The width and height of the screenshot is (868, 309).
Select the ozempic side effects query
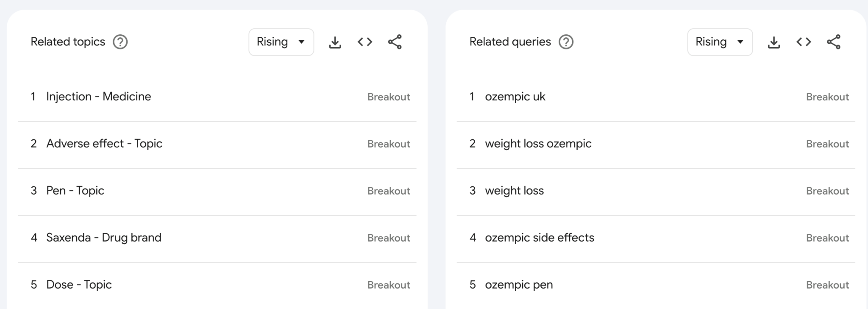540,238
